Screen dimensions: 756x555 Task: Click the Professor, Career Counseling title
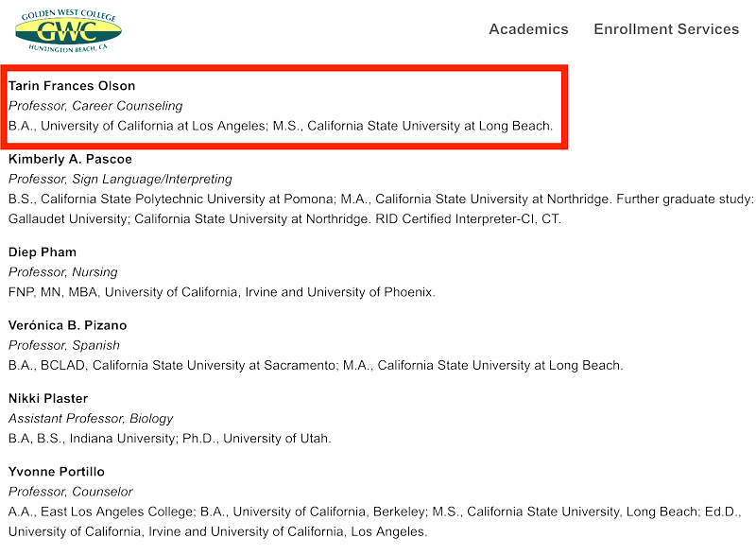[x=95, y=106]
